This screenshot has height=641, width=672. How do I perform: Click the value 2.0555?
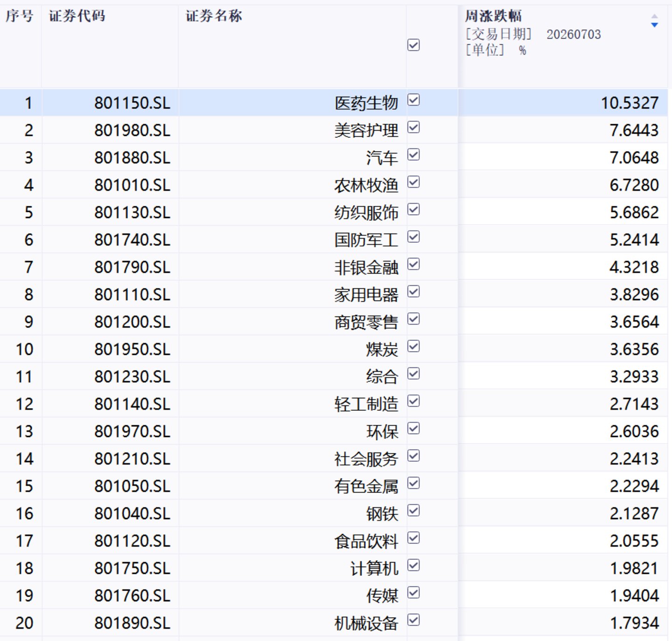(634, 541)
